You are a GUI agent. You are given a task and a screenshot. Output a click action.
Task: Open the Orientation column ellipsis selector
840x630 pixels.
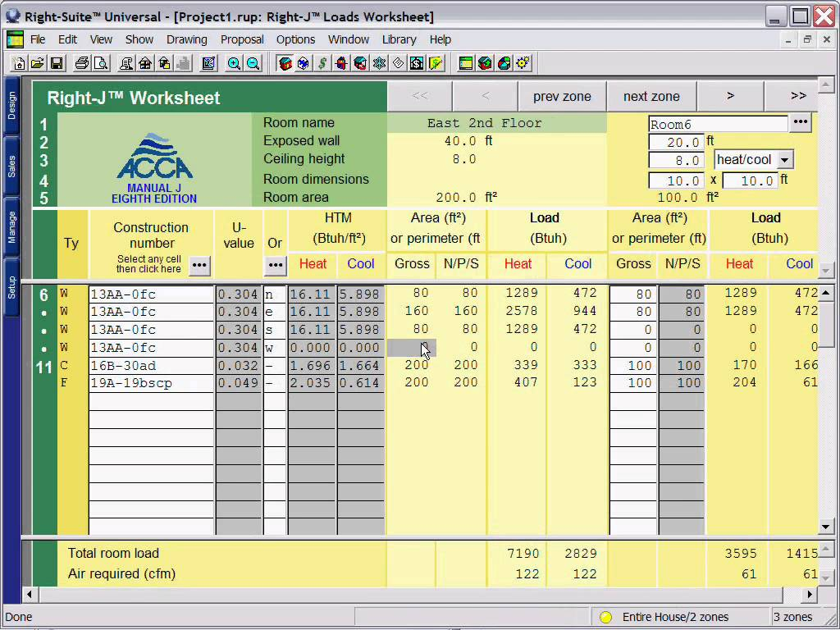tap(275, 264)
